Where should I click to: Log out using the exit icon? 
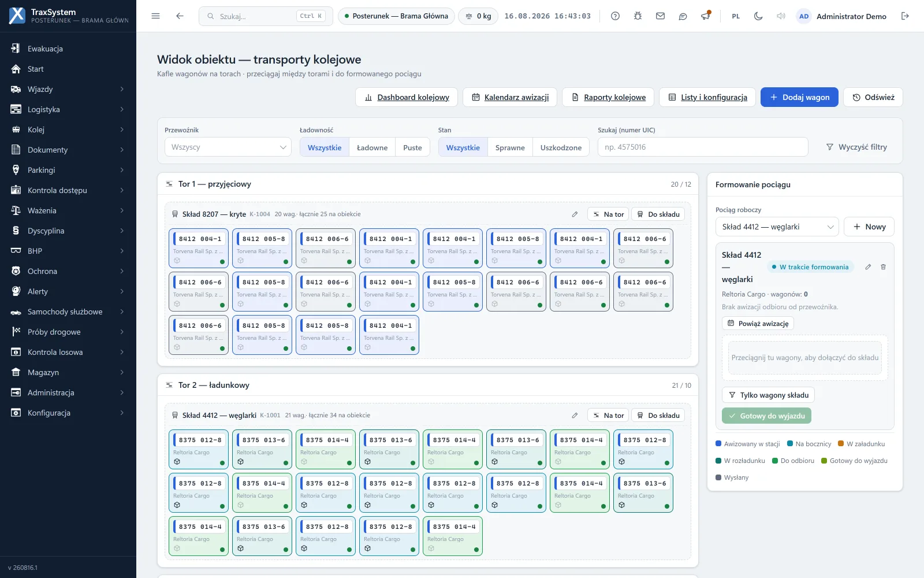(905, 16)
